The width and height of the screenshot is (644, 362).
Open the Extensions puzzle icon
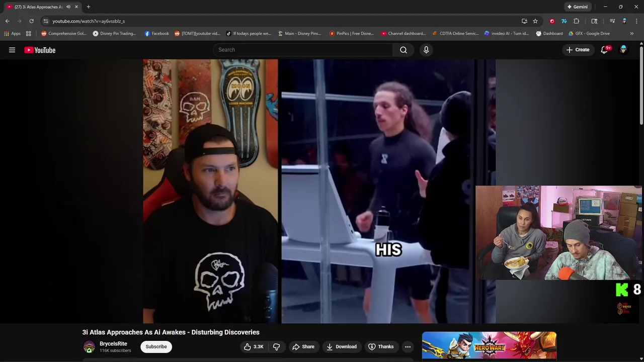(577, 21)
